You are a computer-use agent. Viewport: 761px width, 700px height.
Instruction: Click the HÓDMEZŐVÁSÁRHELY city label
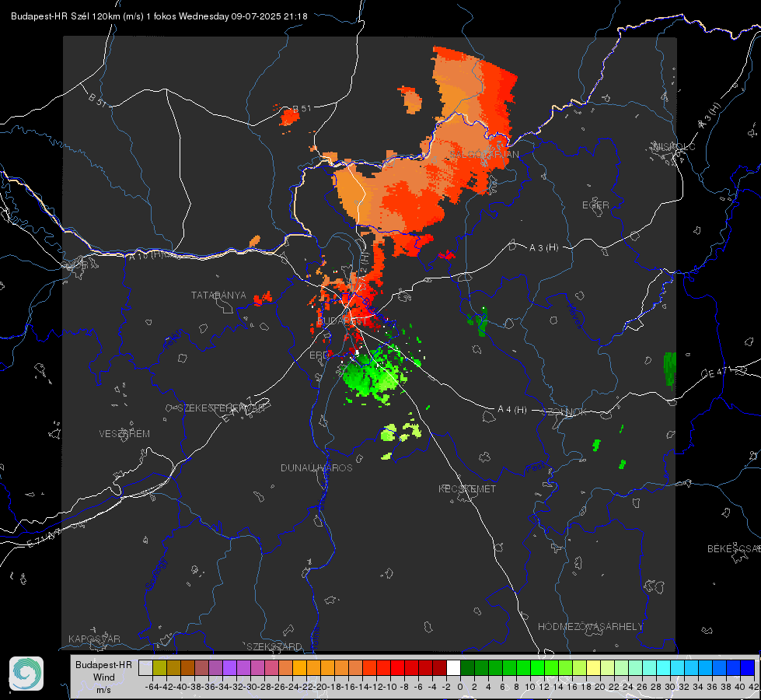(590, 627)
